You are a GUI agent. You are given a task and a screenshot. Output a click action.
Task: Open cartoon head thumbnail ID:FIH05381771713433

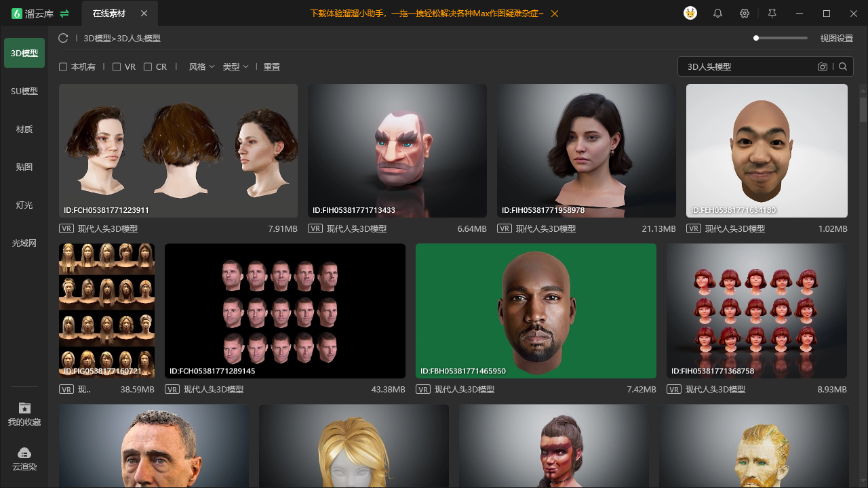[x=397, y=150]
